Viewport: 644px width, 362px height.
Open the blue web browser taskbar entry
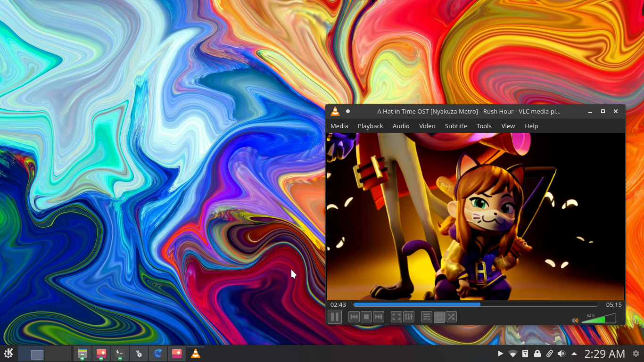click(158, 354)
